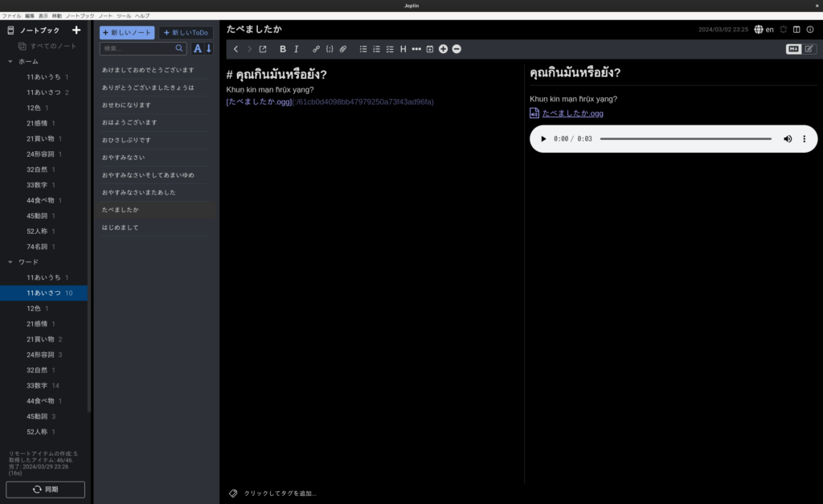Open the ヘルプ menu
This screenshot has height=504, width=823.
(x=142, y=16)
